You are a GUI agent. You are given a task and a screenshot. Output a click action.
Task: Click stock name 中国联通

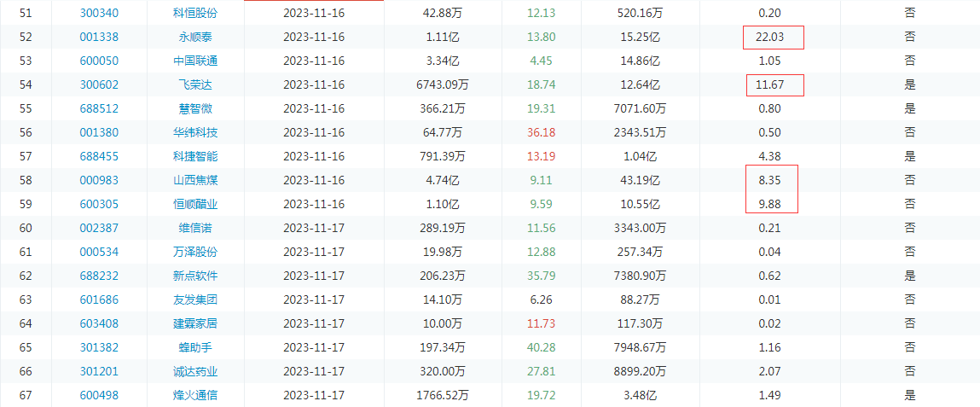click(195, 61)
